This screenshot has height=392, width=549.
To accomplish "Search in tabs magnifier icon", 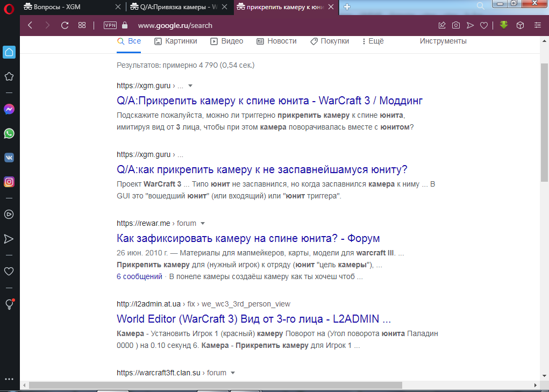I will (x=481, y=6).
